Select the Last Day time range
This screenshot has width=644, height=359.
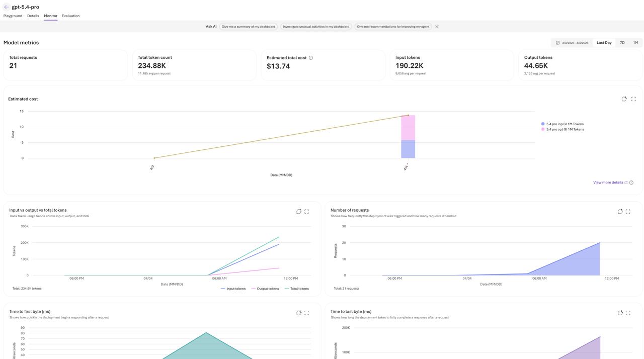[x=604, y=43]
